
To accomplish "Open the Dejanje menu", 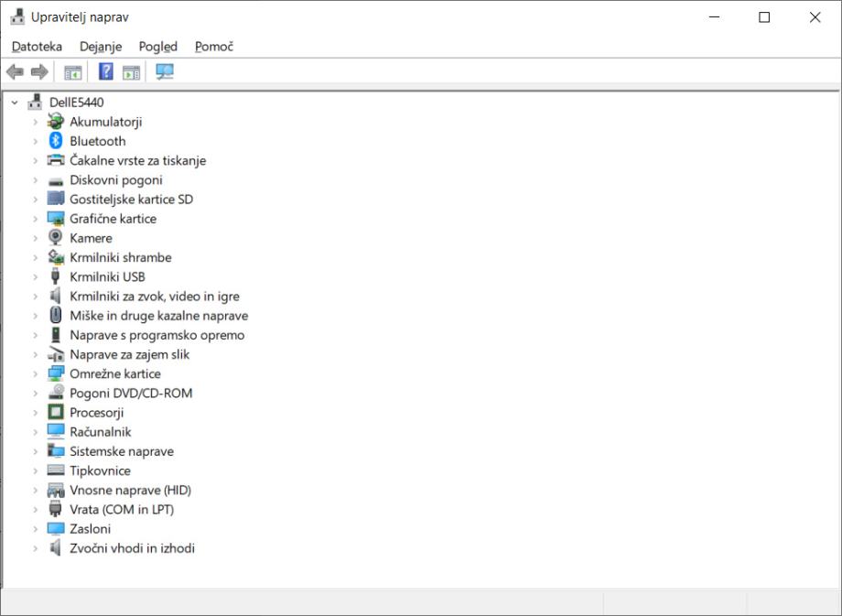I will tap(101, 47).
